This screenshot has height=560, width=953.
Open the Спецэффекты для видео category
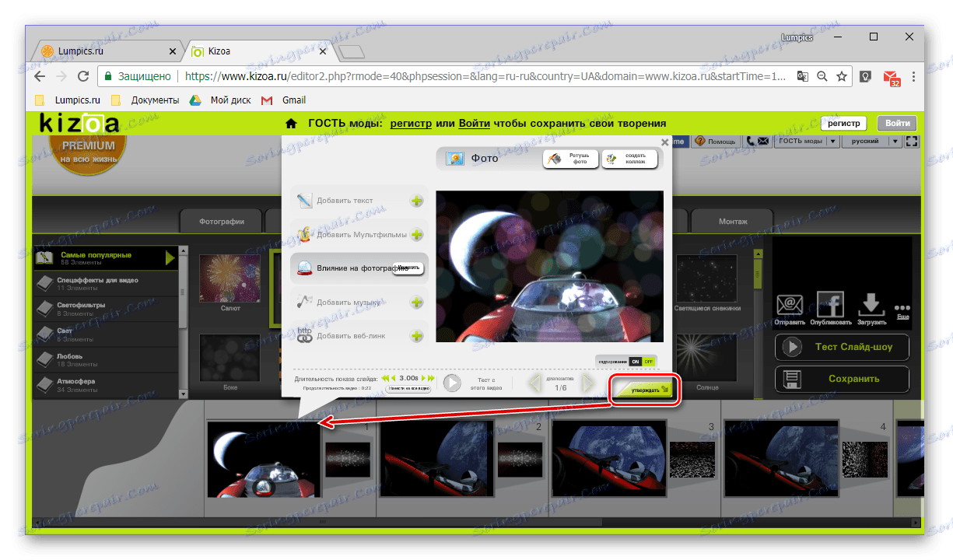click(x=106, y=283)
